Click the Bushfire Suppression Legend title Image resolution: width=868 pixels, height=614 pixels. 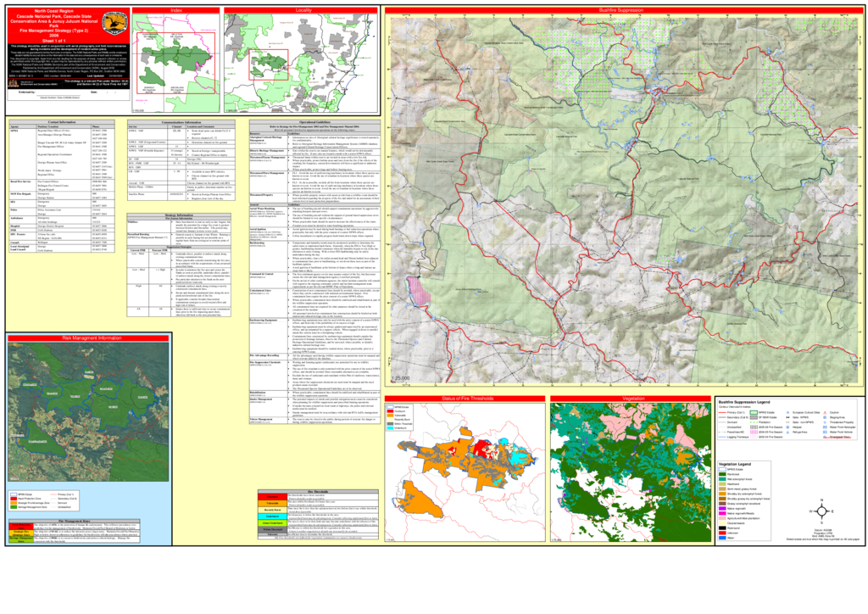tap(744, 402)
